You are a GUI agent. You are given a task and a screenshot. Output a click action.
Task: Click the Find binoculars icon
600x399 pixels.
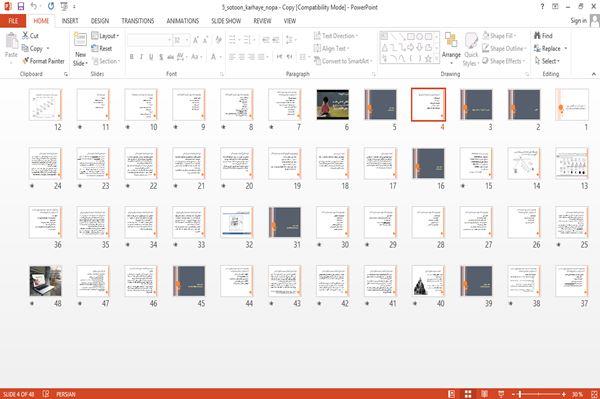[537, 36]
